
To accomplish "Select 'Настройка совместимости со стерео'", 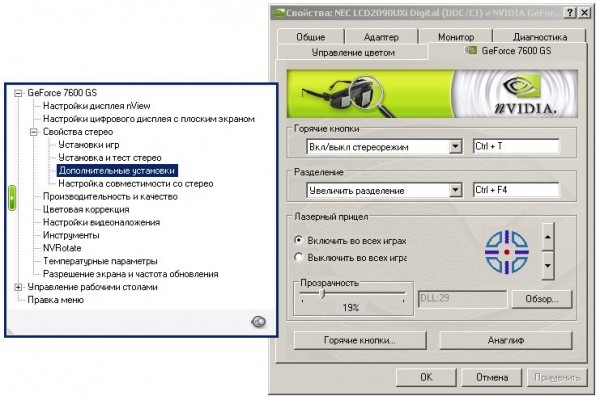I will (136, 184).
